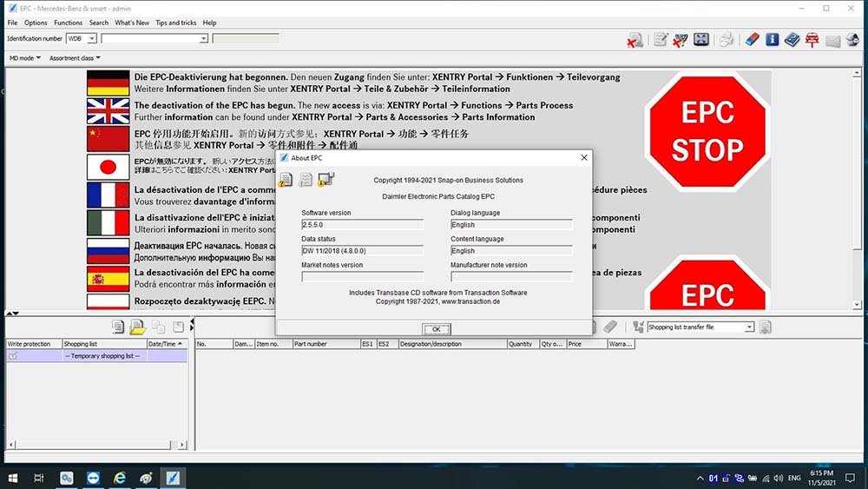Click the edit notes pencil icon in toolbar
Viewport: 868px width, 489px height.
[x=660, y=40]
